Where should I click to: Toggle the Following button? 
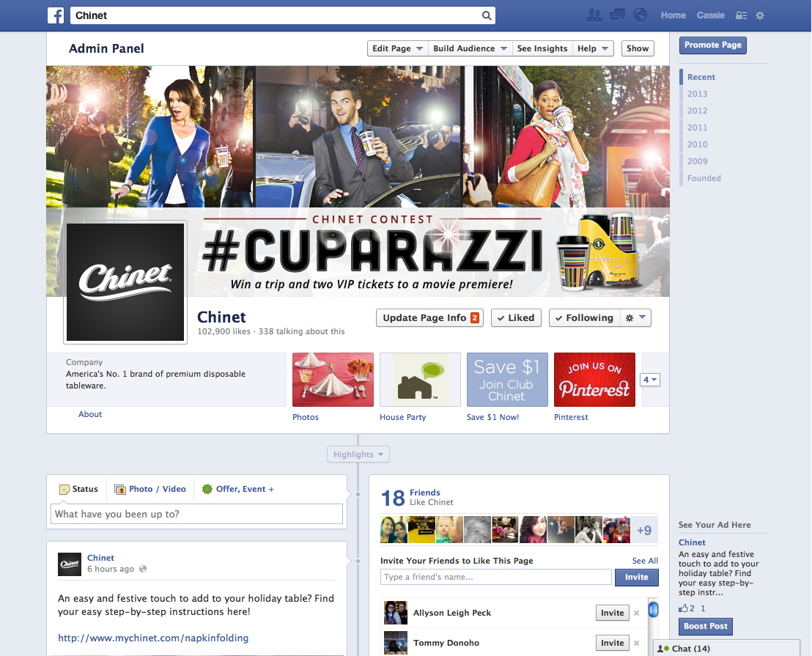pyautogui.click(x=584, y=318)
